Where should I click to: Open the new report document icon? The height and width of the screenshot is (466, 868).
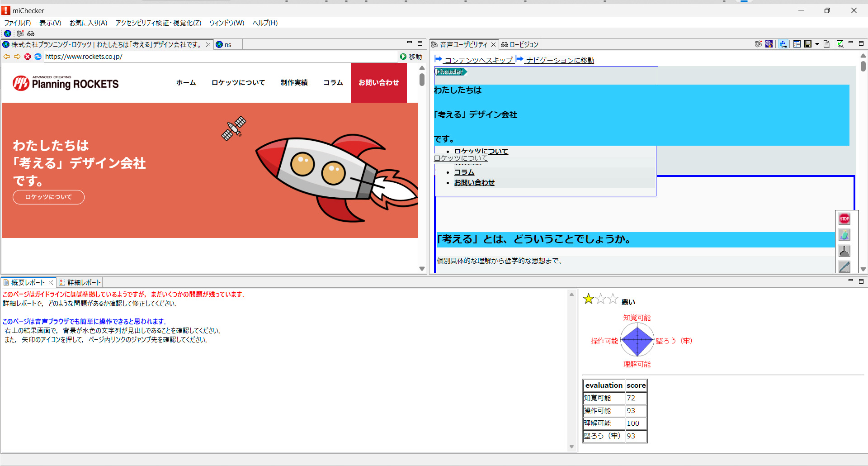[x=826, y=44]
